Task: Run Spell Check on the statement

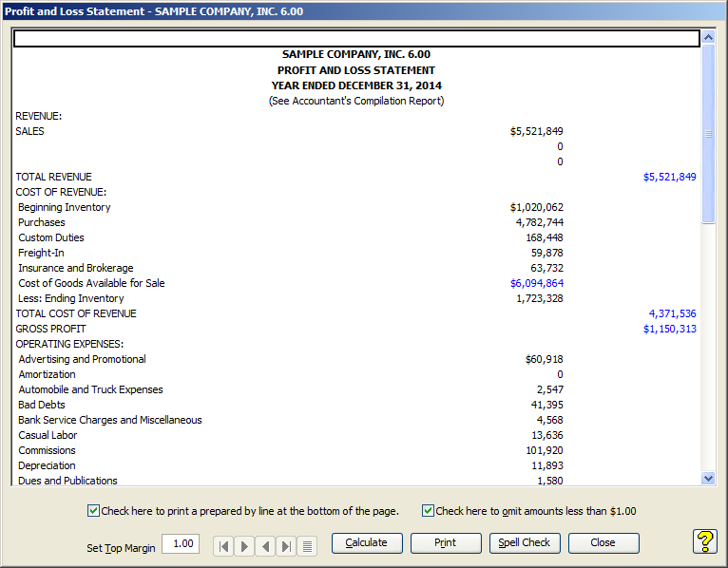Action: click(525, 543)
